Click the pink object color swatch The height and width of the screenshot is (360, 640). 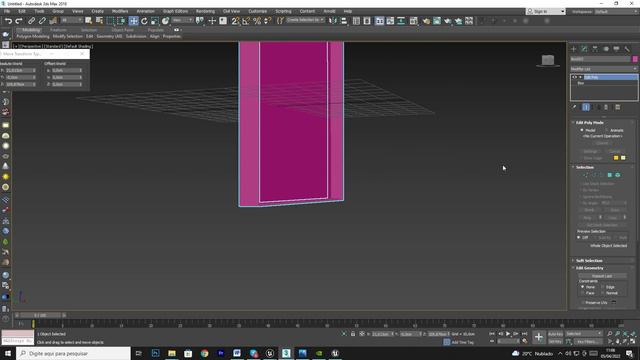pos(635,59)
